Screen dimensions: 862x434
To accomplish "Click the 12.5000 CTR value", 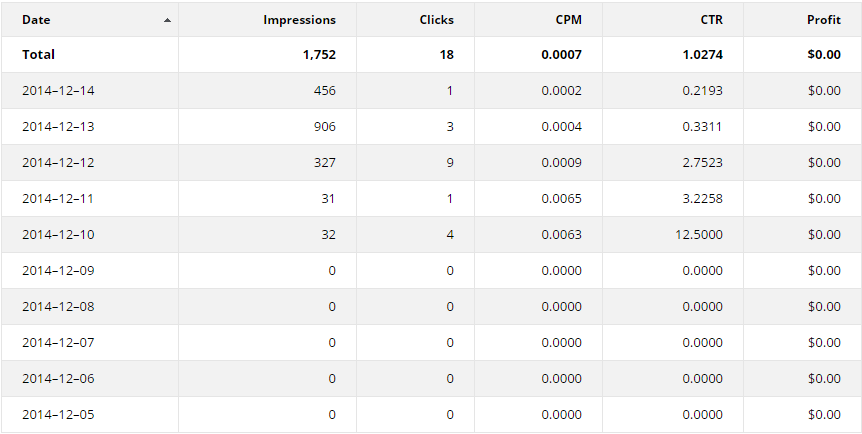I will (x=699, y=235).
